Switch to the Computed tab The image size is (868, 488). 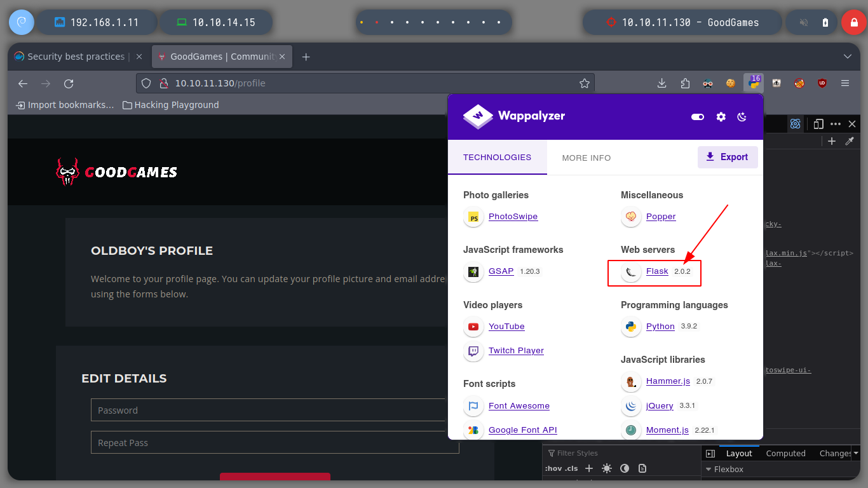point(785,453)
